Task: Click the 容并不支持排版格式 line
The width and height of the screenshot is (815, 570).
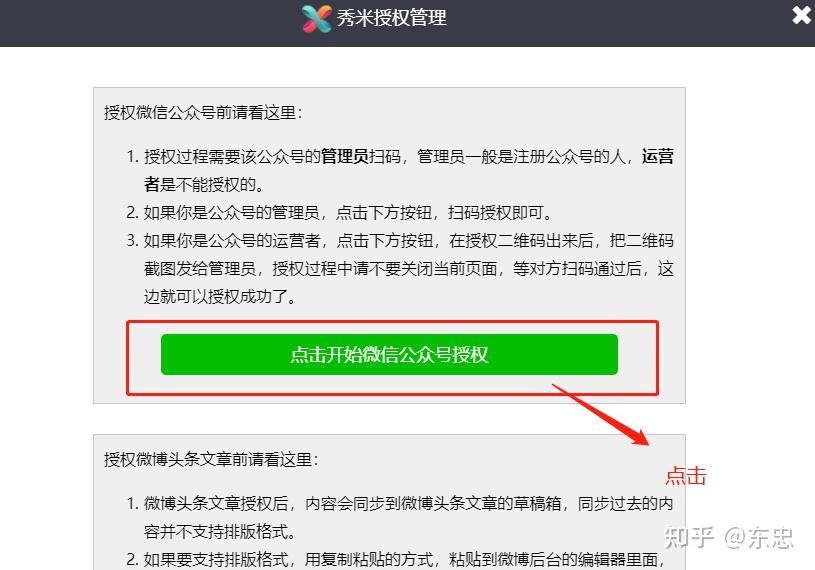Action: pos(220,531)
